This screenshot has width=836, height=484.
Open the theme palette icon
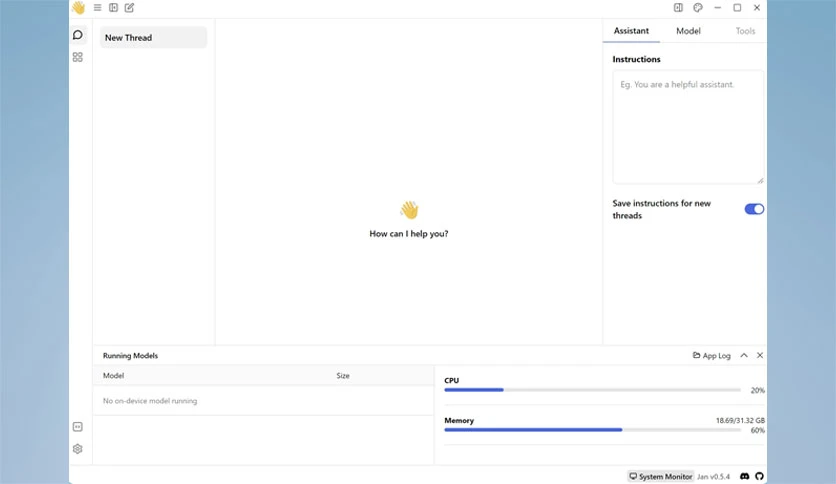pyautogui.click(x=698, y=7)
